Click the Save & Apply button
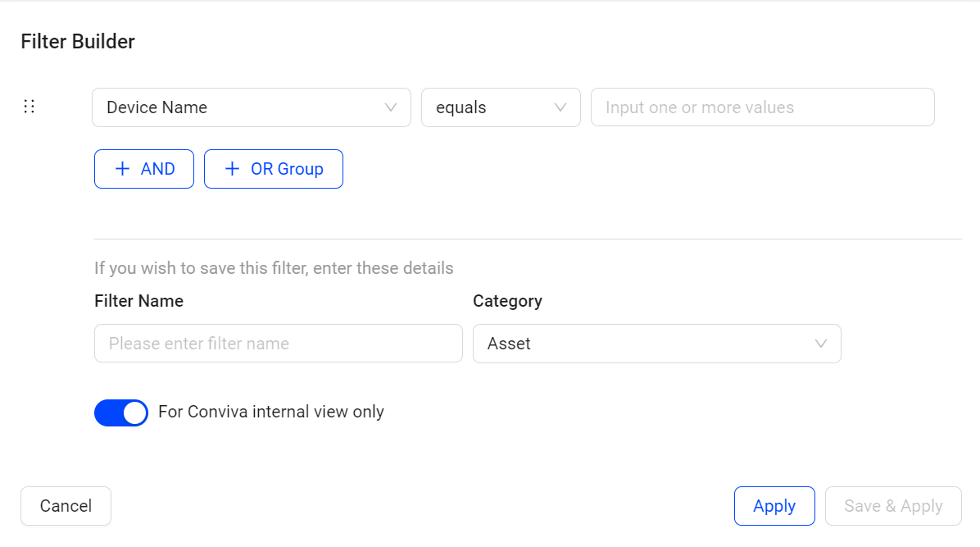Screen dimensions: 980x547 click(x=892, y=506)
